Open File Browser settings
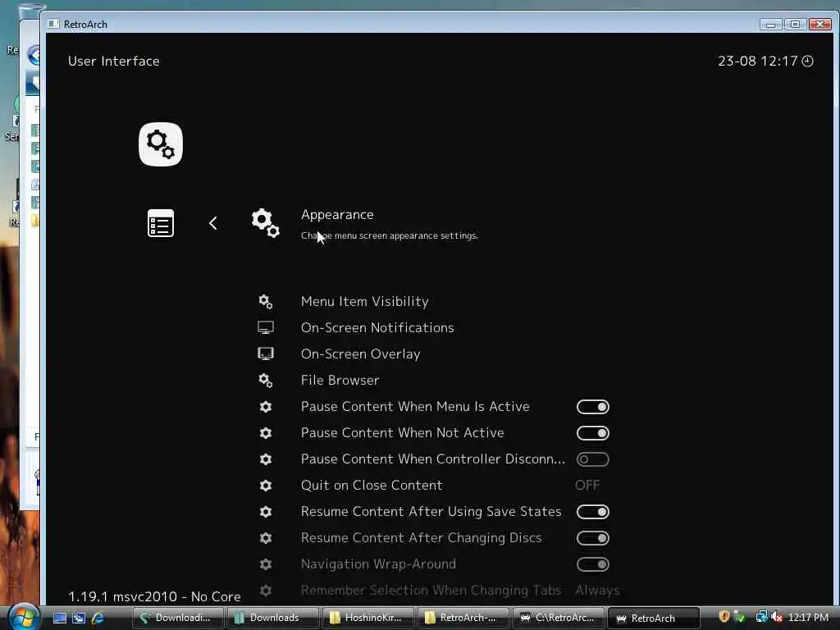This screenshot has height=630, width=840. (340, 381)
